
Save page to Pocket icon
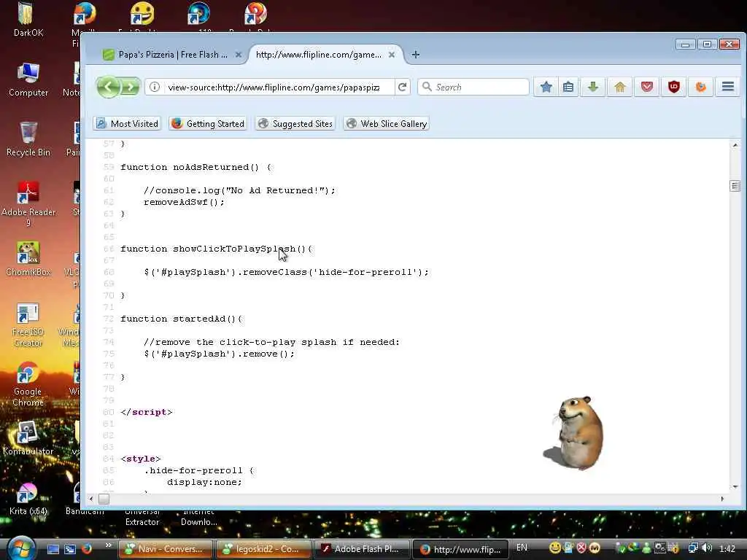tap(647, 87)
